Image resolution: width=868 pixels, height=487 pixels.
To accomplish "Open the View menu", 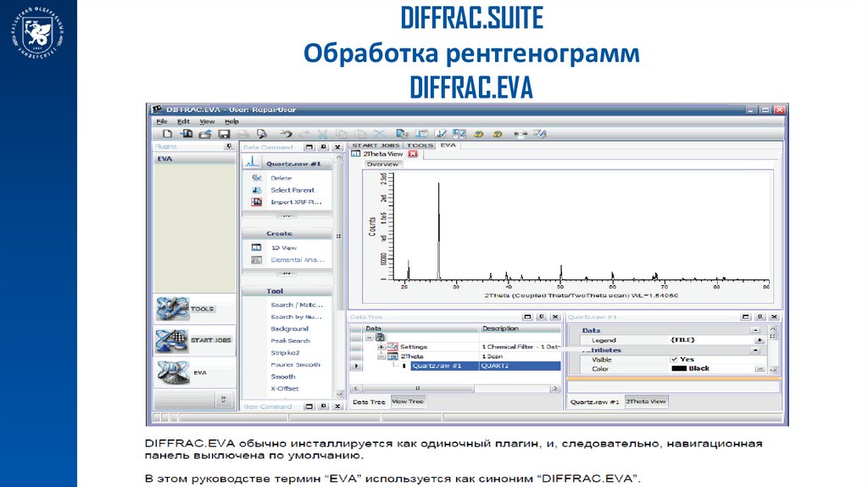I will [x=207, y=121].
